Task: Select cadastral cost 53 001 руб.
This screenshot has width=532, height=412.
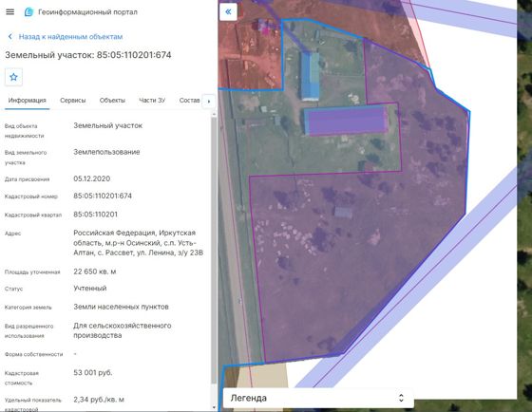Action: pyautogui.click(x=93, y=373)
